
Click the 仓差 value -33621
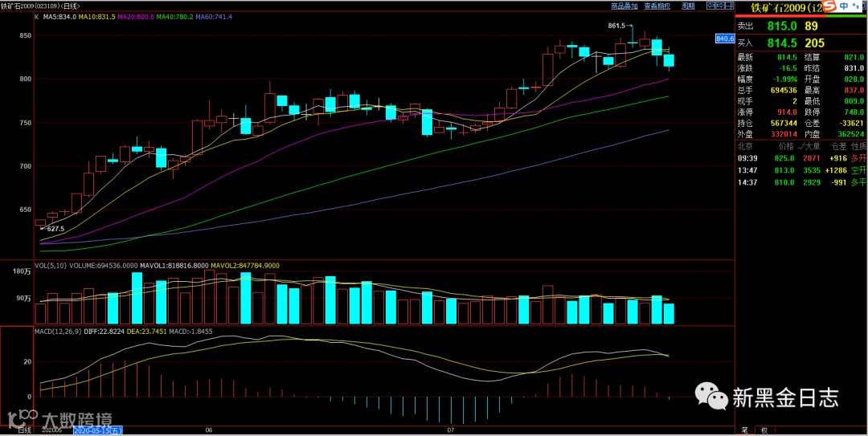[x=851, y=123]
